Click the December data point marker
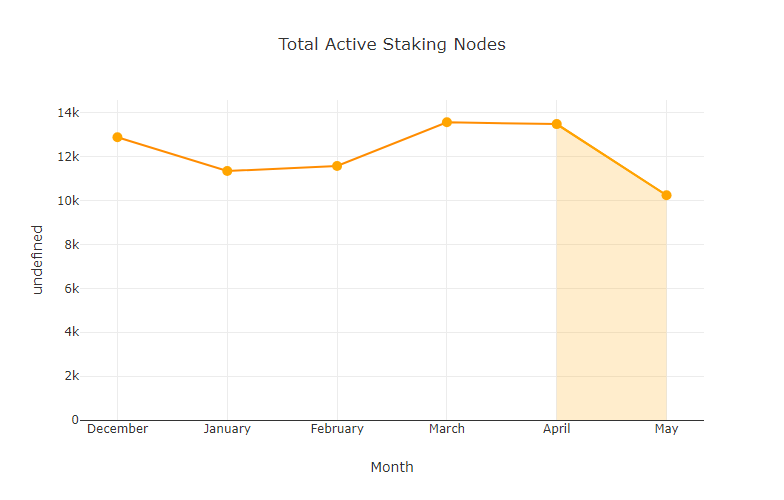The image size is (784, 500). pos(117,137)
